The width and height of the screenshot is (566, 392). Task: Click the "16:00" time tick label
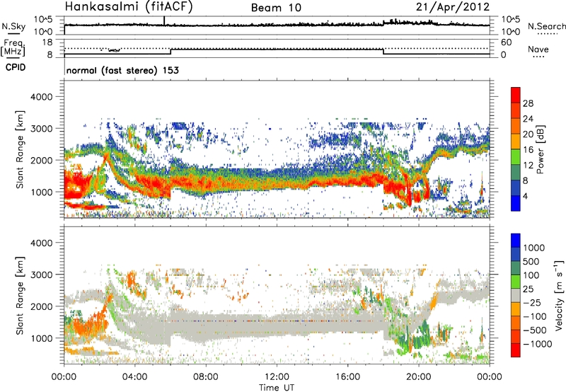pos(347,377)
